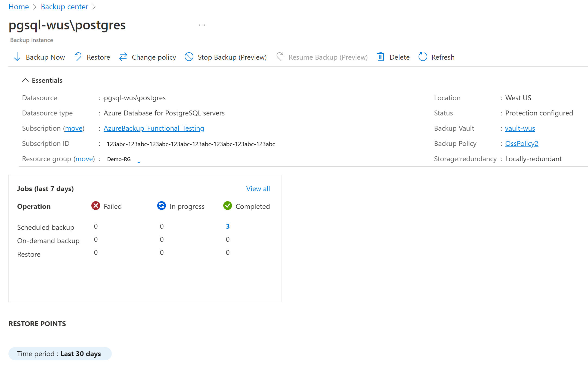588x367 pixels.
Task: Click the Resume Backup Preview icon
Action: click(279, 57)
